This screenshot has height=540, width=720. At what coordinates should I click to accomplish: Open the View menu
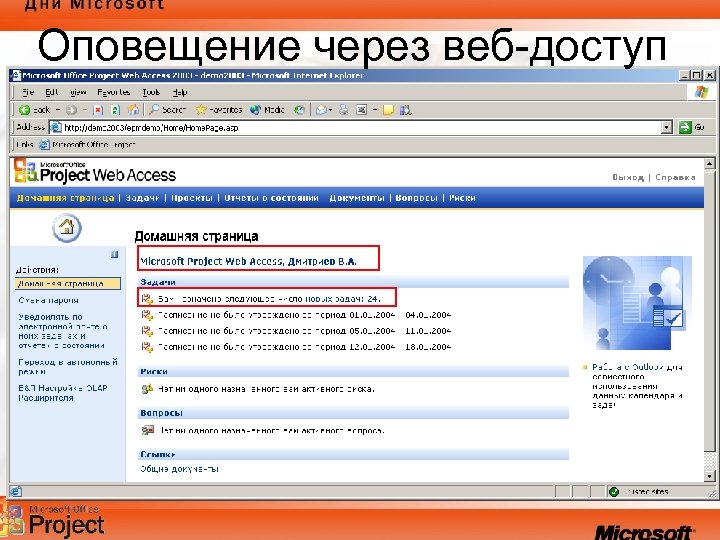click(x=78, y=92)
